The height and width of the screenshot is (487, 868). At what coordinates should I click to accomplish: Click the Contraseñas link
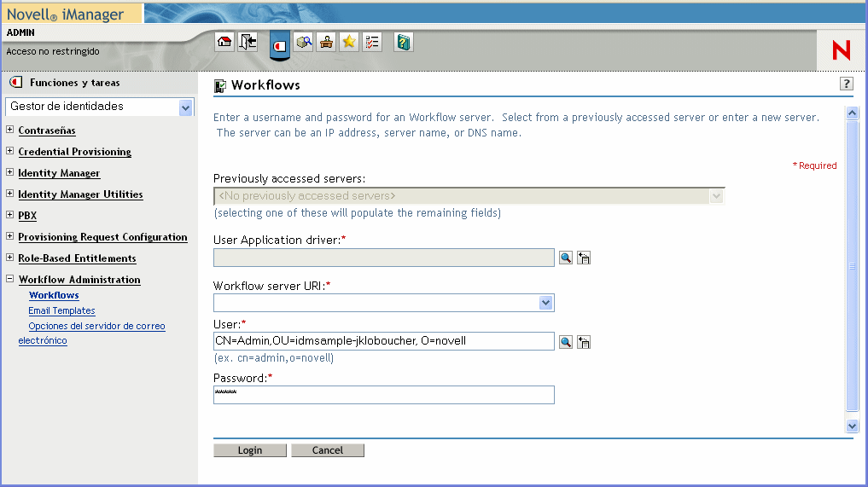click(x=46, y=130)
